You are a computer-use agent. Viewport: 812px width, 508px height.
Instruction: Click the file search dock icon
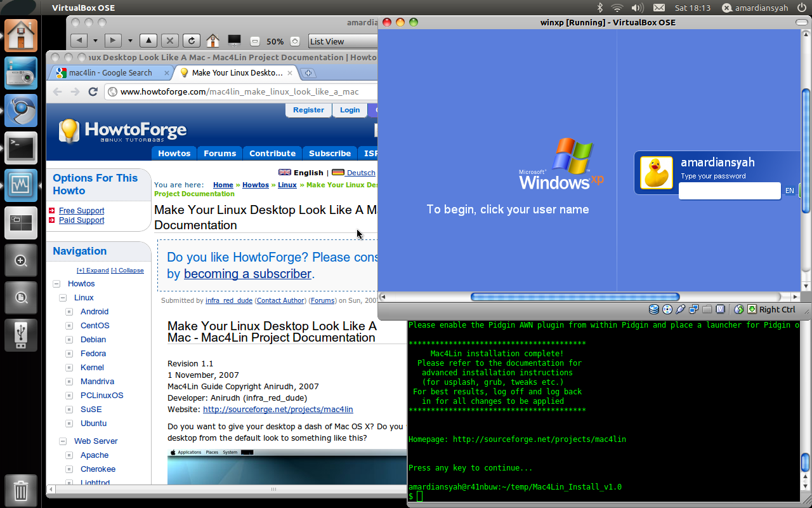coord(21,298)
